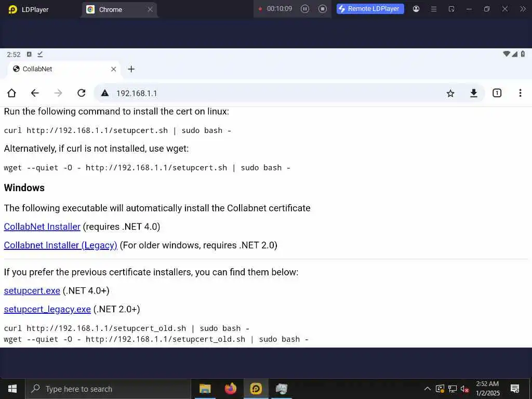Click the curl setupcert_old.sh command
532x399 pixels.
(x=127, y=328)
